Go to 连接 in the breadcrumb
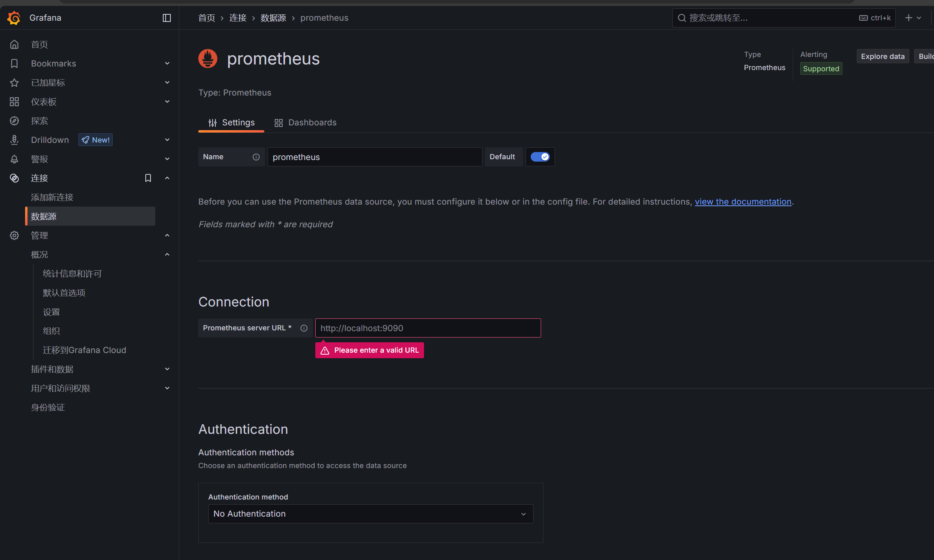Viewport: 934px width, 560px height. pyautogui.click(x=238, y=18)
